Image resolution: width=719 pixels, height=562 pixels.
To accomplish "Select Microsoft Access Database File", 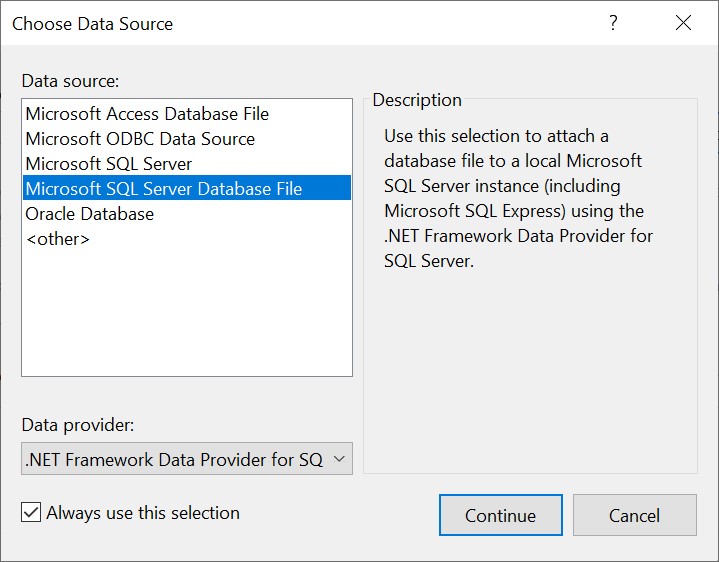I will click(147, 114).
